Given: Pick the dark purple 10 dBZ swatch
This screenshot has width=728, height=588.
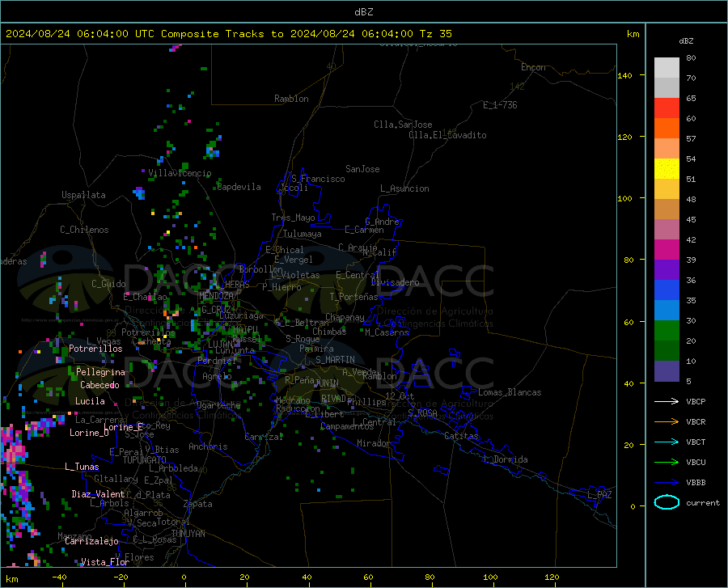Looking at the screenshot, I should tap(667, 371).
